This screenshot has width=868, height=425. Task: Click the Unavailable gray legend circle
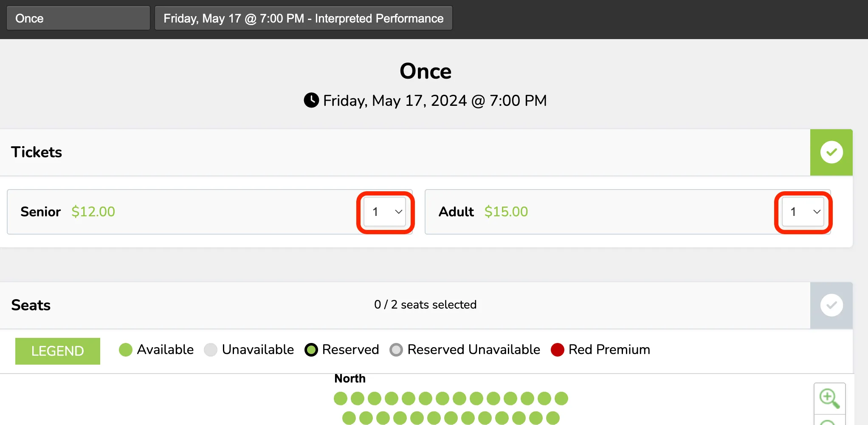[x=211, y=350]
